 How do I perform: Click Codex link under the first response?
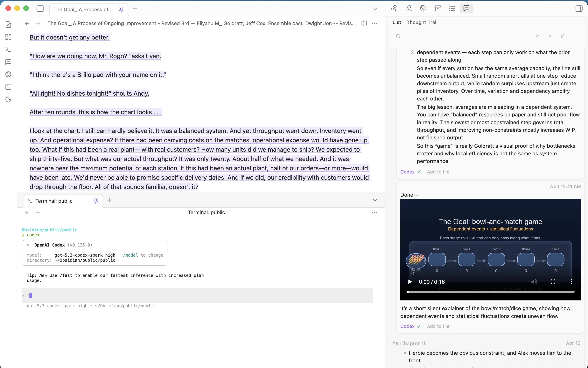pyautogui.click(x=407, y=172)
